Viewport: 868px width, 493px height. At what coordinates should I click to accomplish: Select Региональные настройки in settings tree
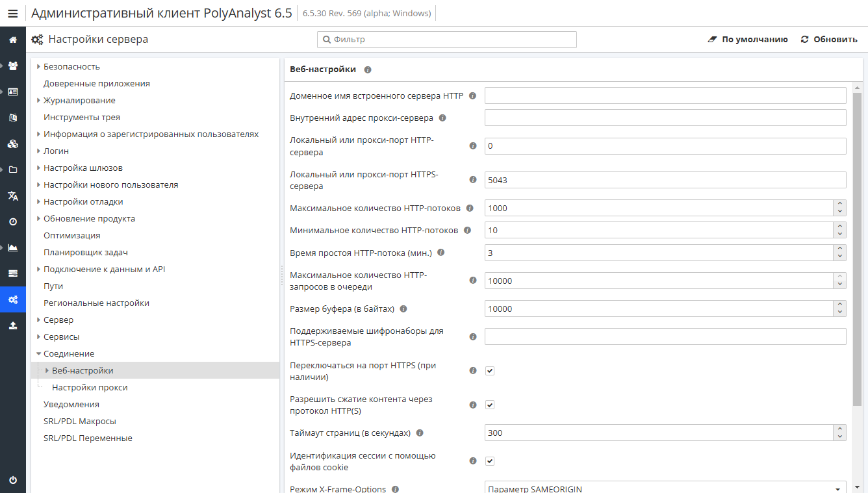[x=96, y=303]
